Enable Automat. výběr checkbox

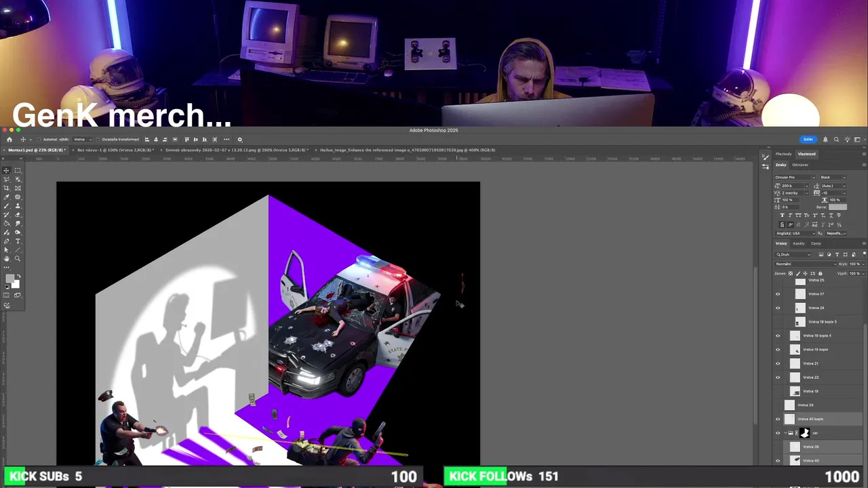coord(39,140)
